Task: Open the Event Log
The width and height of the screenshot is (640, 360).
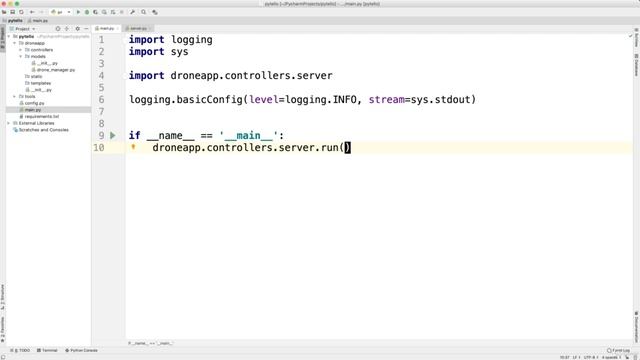Action: (x=618, y=350)
